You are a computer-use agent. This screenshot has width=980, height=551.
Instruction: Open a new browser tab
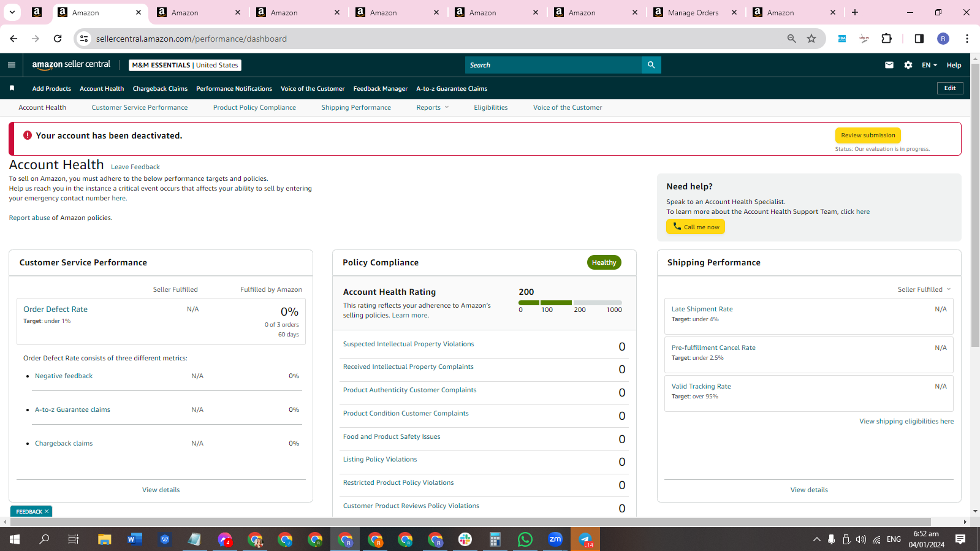pos(855,12)
